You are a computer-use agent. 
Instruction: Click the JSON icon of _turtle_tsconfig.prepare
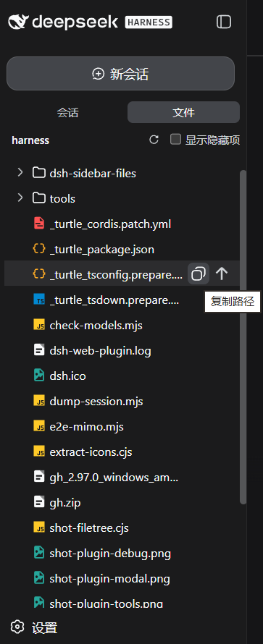(39, 274)
